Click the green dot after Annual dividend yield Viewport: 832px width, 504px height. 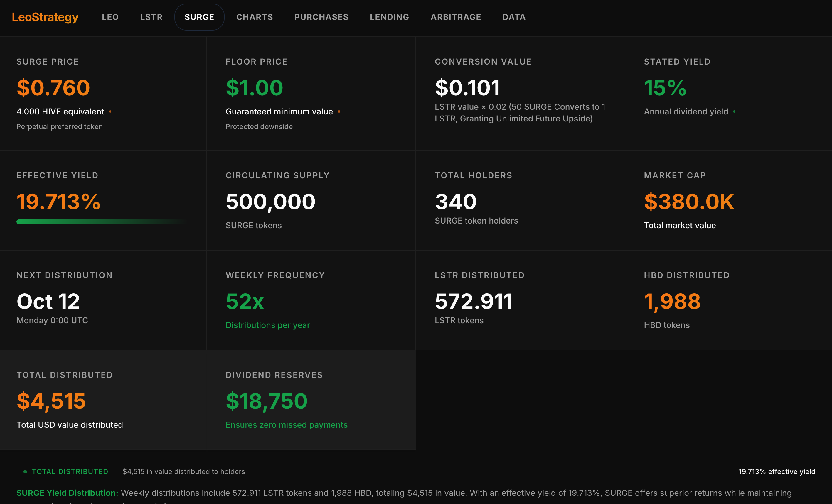pos(734,112)
